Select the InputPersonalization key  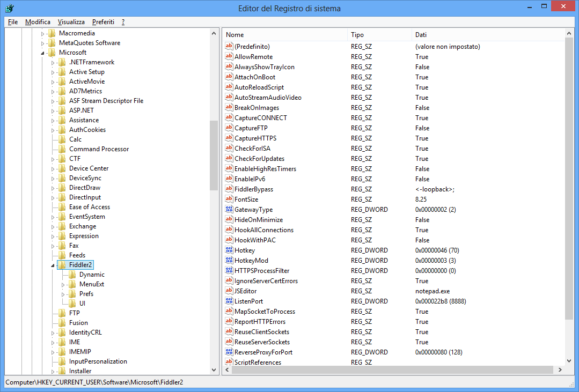98,361
